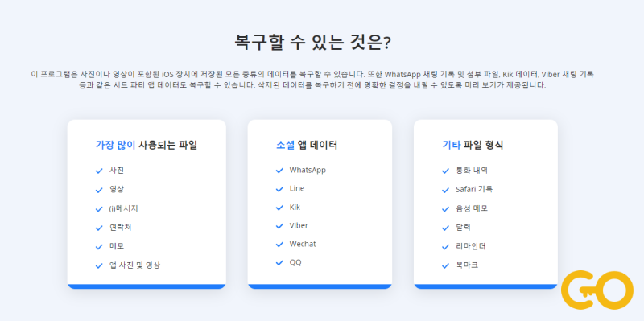Screen dimensions: 644x321
Task: Click the checkmark next to Wechat
Action: pos(279,245)
